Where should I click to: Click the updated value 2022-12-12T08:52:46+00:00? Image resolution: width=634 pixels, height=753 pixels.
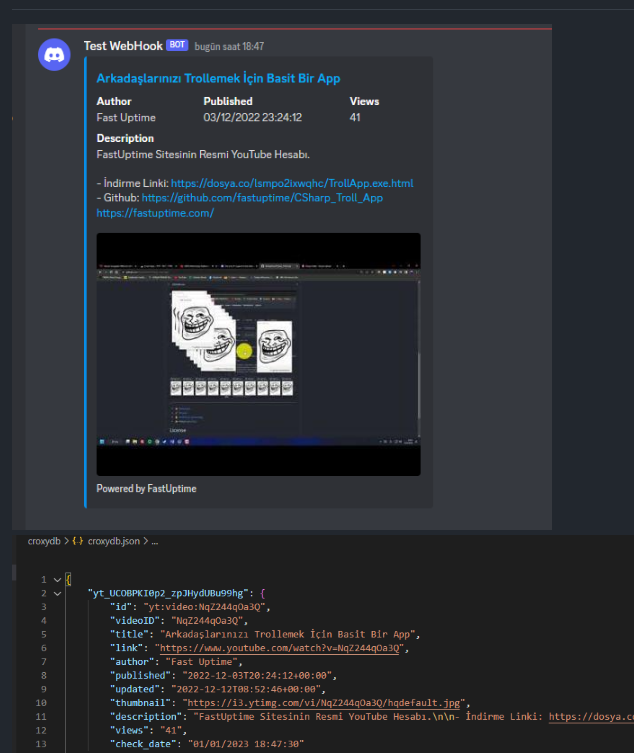pyautogui.click(x=246, y=689)
